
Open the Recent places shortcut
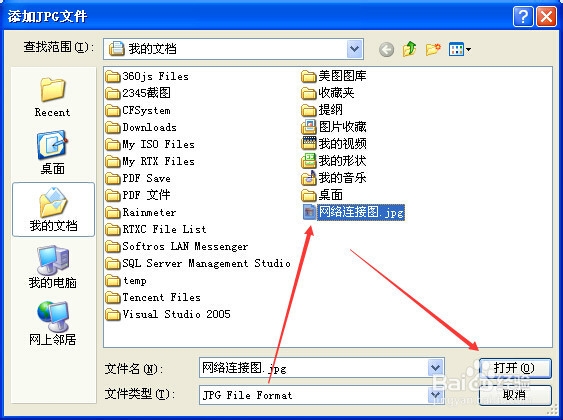(52, 97)
